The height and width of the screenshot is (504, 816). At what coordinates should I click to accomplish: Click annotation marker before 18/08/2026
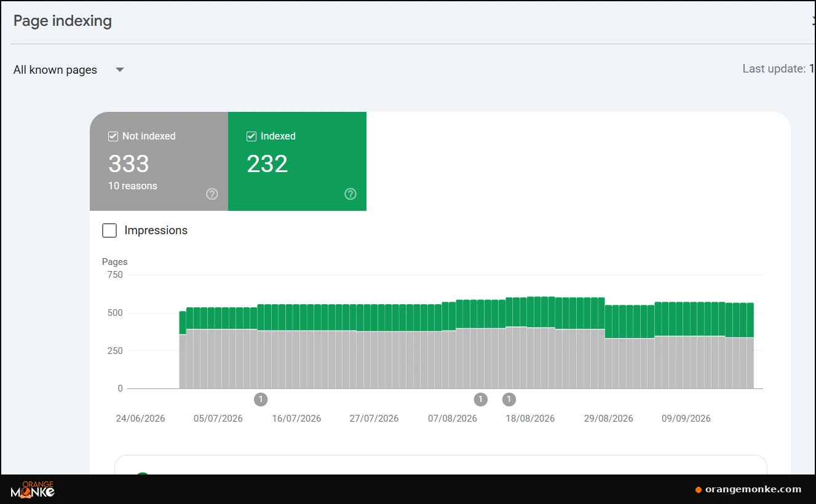(509, 400)
